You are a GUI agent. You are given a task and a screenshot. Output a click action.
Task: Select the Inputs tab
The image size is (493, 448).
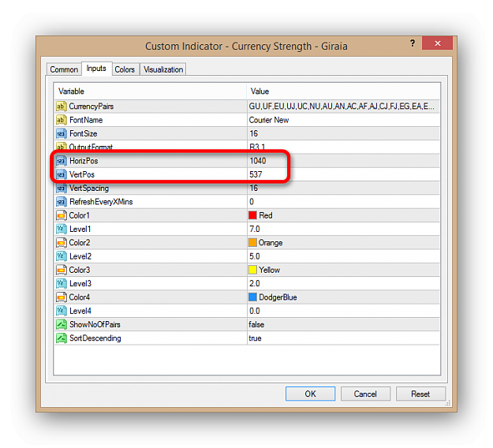[96, 69]
